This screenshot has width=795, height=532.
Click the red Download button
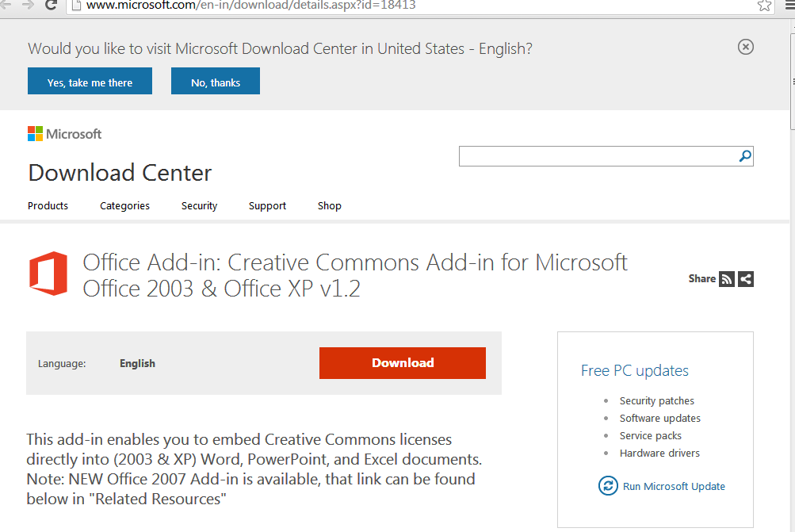click(x=403, y=363)
